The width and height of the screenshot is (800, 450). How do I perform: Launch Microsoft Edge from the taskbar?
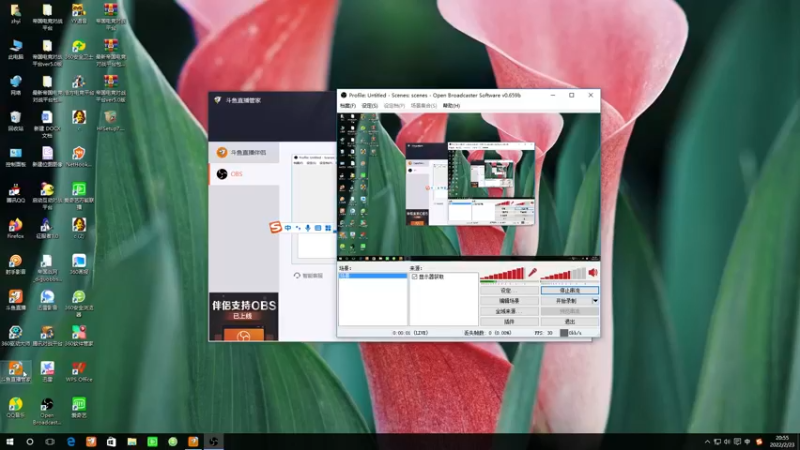(70, 441)
